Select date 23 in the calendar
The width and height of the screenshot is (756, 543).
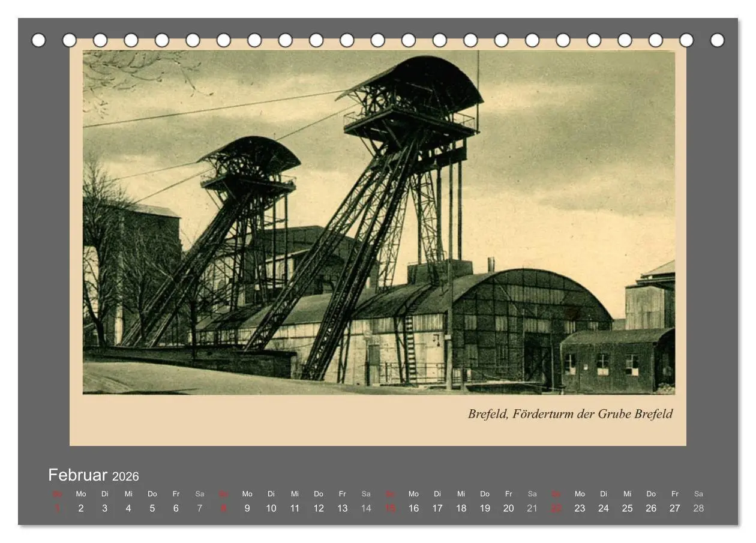coord(580,508)
